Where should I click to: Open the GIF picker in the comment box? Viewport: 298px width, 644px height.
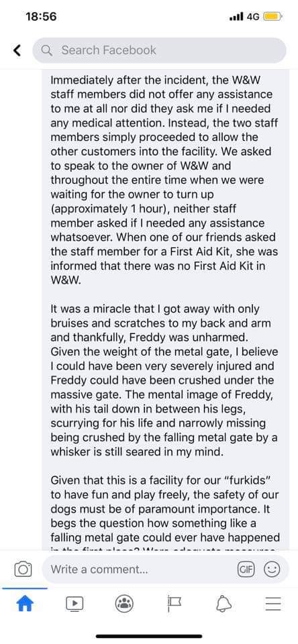point(246,570)
